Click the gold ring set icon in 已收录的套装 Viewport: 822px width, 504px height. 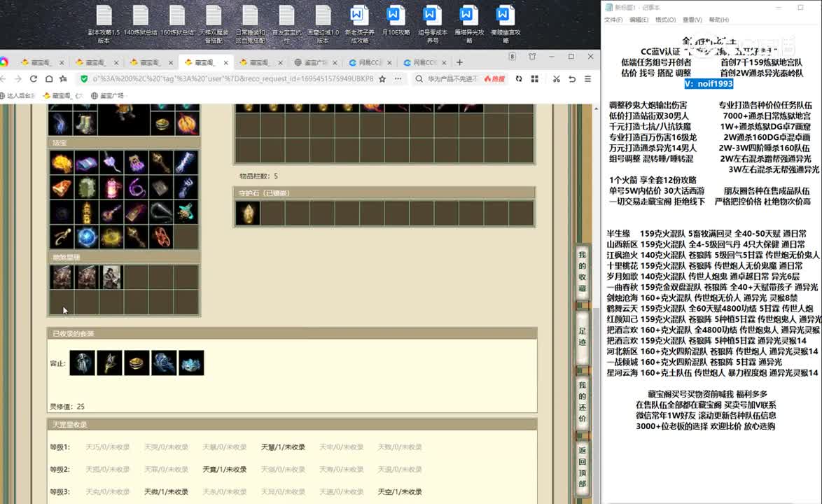(137, 363)
